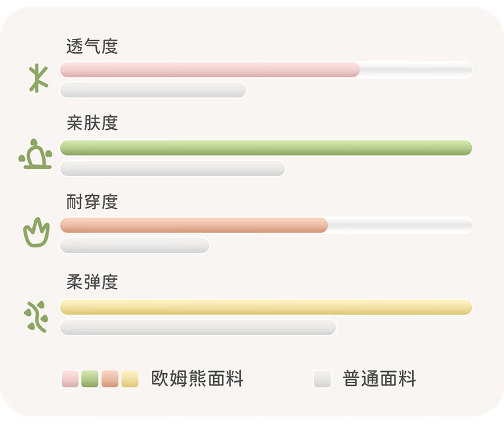Click the gray bar under 亲肤度

click(173, 168)
